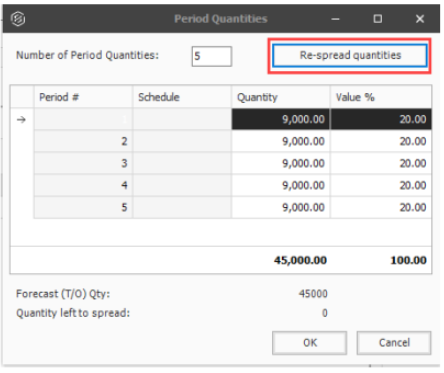Sort by the Period # column header
Image resolution: width=444 pixels, height=373 pixels.
click(83, 97)
